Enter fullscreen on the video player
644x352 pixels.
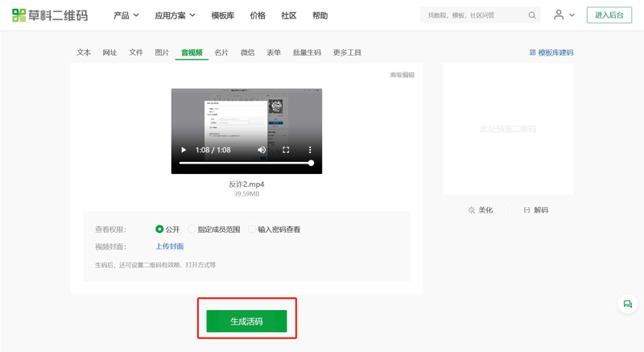[x=286, y=150]
